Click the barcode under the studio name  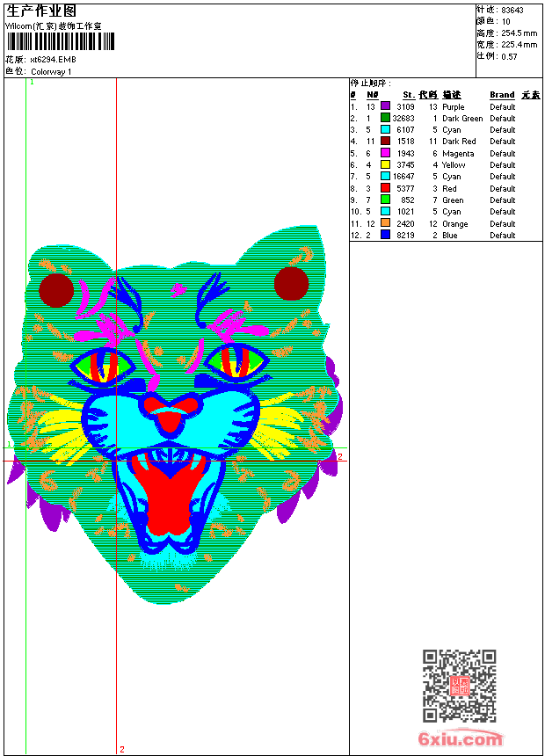[x=61, y=41]
